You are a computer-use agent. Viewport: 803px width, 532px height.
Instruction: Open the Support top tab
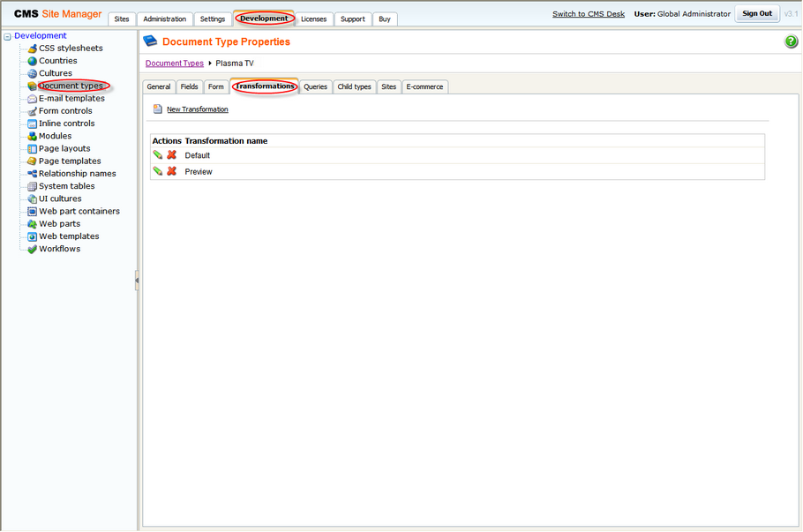(x=353, y=19)
